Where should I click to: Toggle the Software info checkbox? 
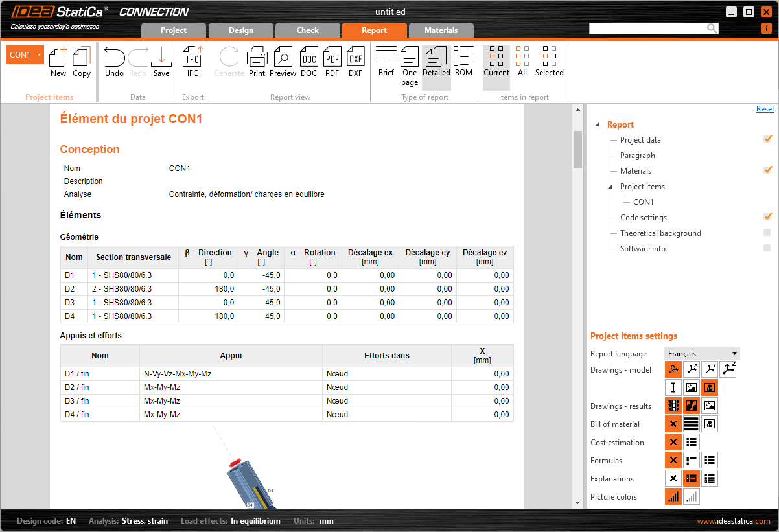(x=767, y=248)
